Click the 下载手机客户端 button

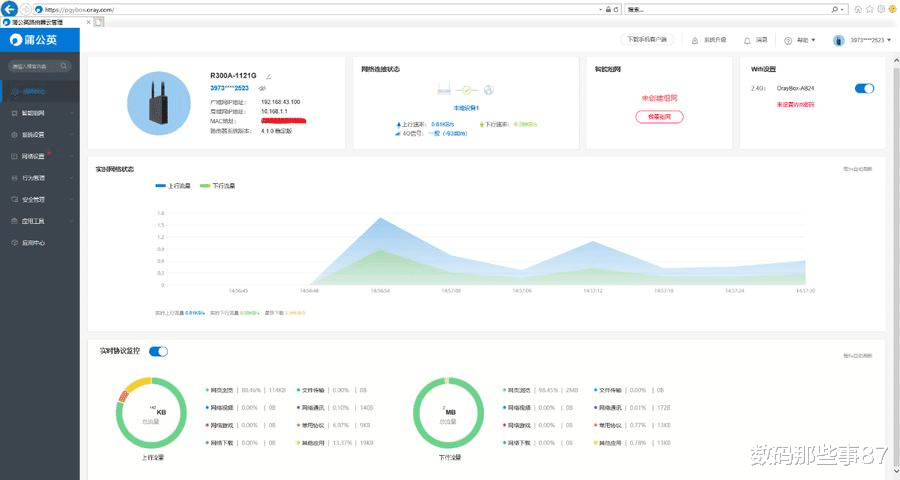tap(647, 40)
